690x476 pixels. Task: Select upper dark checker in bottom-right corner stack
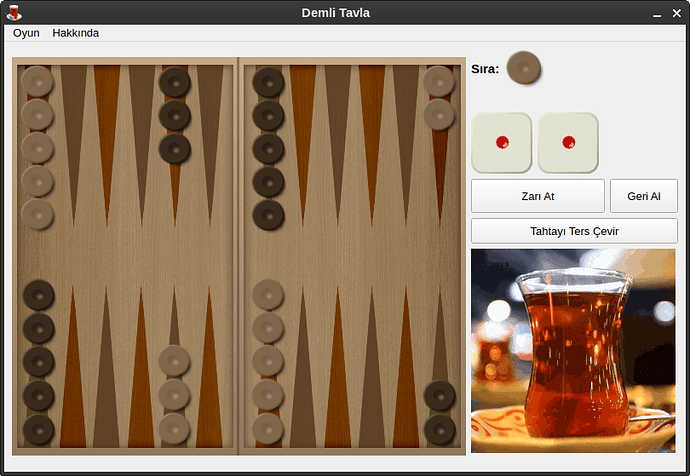pos(439,396)
